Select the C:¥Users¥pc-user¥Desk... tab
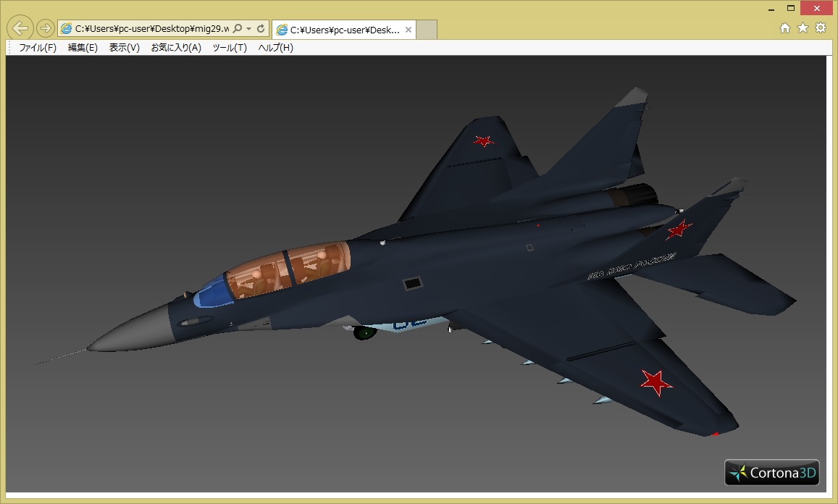Viewport: 838px width, 504px height. pyautogui.click(x=338, y=30)
